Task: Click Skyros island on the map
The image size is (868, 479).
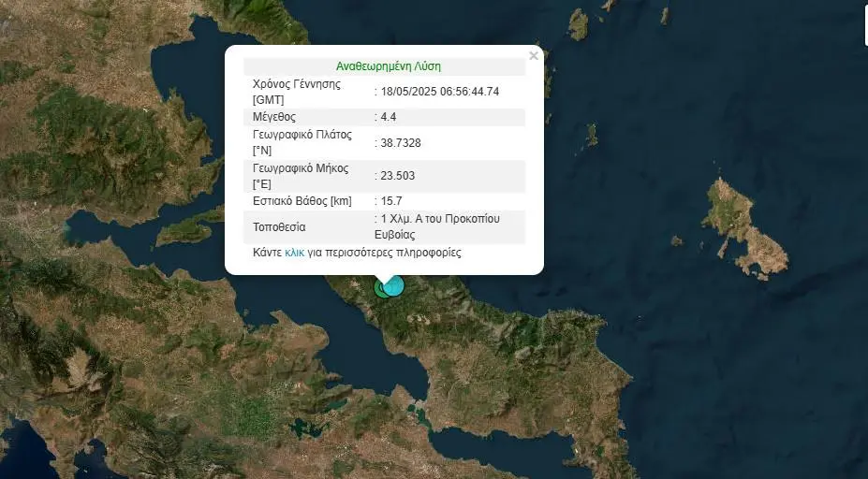Action: pos(740,225)
